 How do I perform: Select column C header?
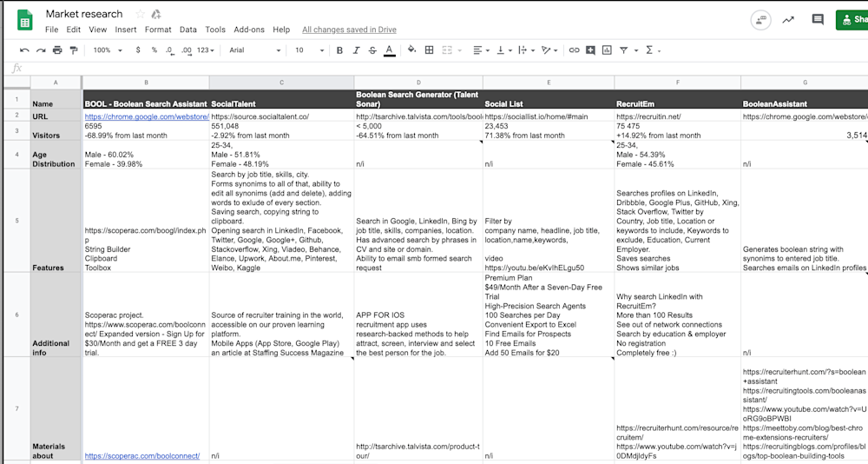point(281,83)
